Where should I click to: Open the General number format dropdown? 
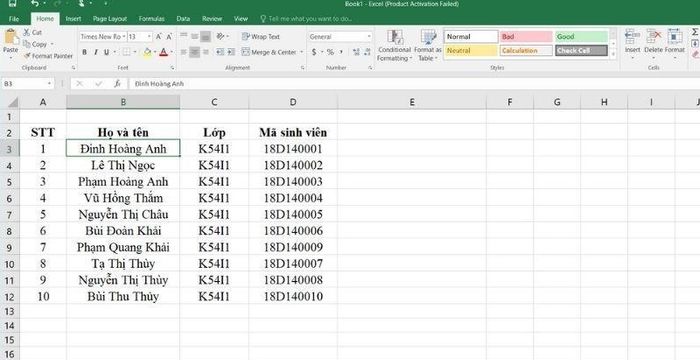pyautogui.click(x=369, y=37)
